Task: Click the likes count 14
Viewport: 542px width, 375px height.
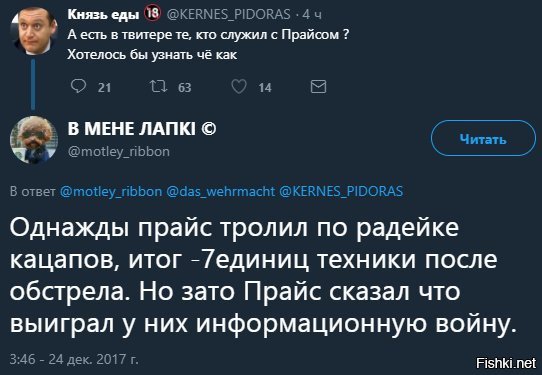Action: 265,87
